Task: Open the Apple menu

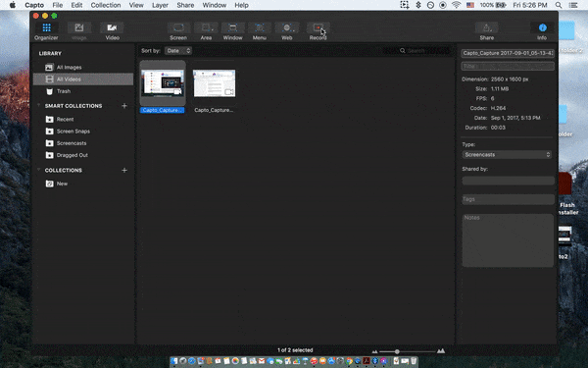Action: coord(13,5)
